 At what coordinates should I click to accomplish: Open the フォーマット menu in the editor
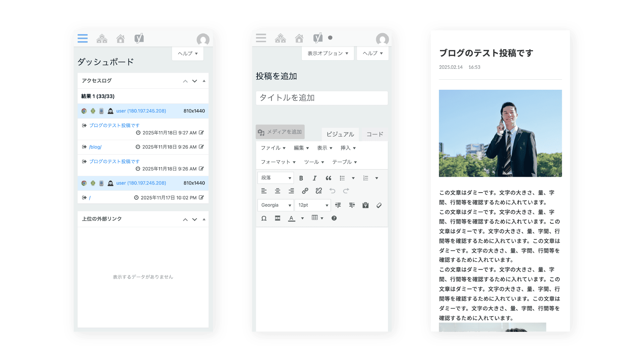click(x=278, y=162)
